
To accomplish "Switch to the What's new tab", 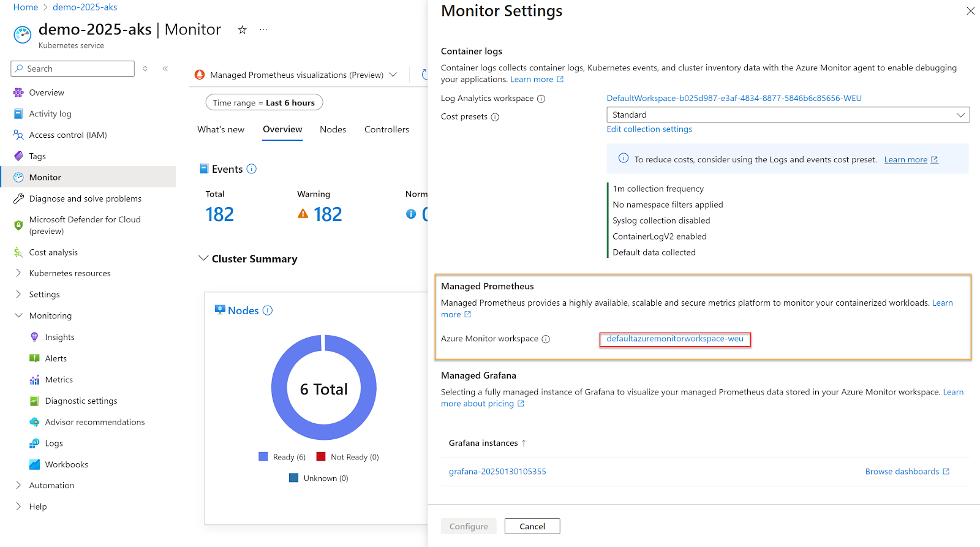I will pos(221,129).
